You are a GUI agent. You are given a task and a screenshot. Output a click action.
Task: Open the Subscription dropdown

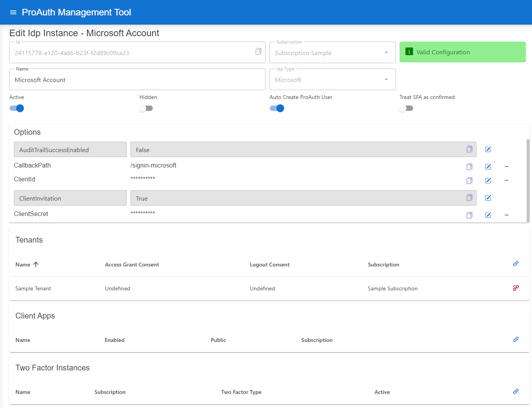(x=332, y=53)
